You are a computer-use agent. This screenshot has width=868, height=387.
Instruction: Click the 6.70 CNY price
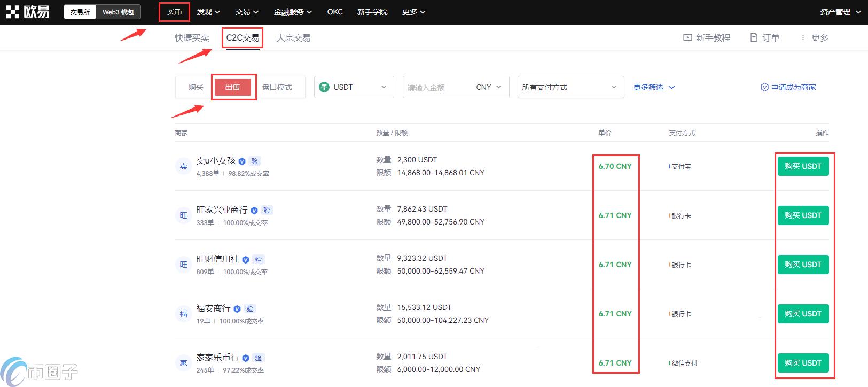click(615, 166)
